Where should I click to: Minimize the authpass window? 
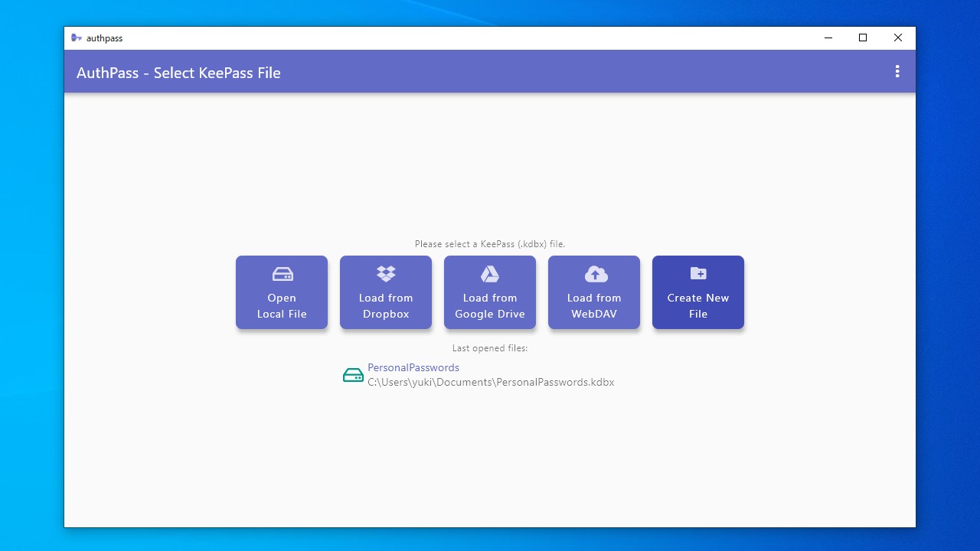[828, 38]
